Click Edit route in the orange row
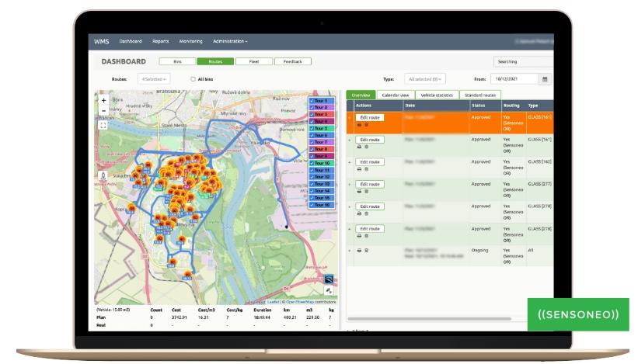Image resolution: width=638 pixels, height=364 pixels. pyautogui.click(x=370, y=116)
